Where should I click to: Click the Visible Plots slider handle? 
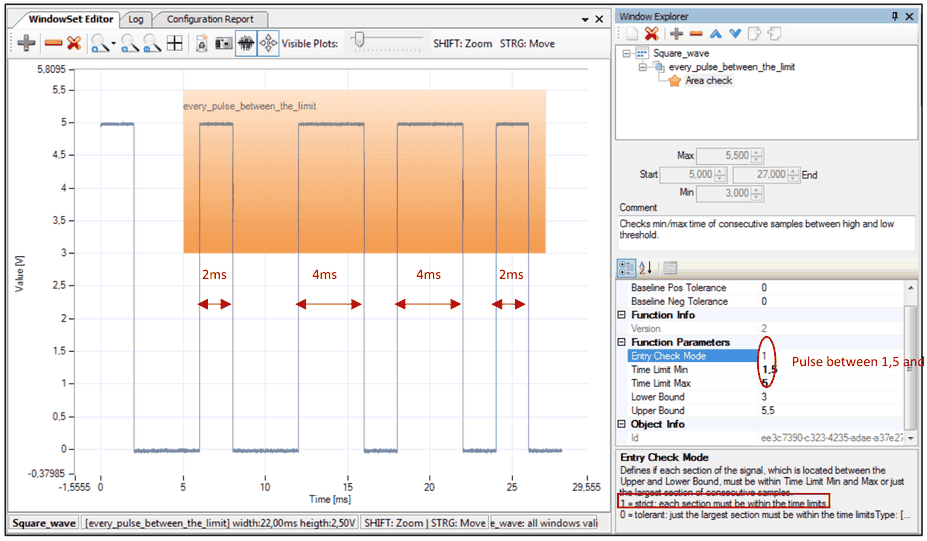pos(358,40)
